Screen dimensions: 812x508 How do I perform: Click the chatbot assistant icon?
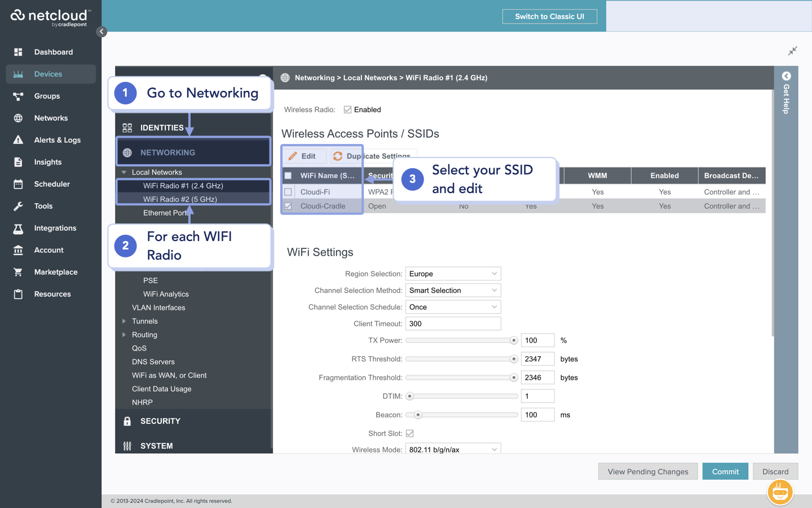pos(780,492)
